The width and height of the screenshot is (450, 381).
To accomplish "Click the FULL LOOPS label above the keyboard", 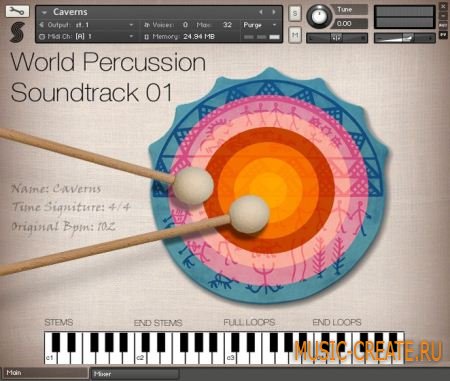I will [249, 322].
